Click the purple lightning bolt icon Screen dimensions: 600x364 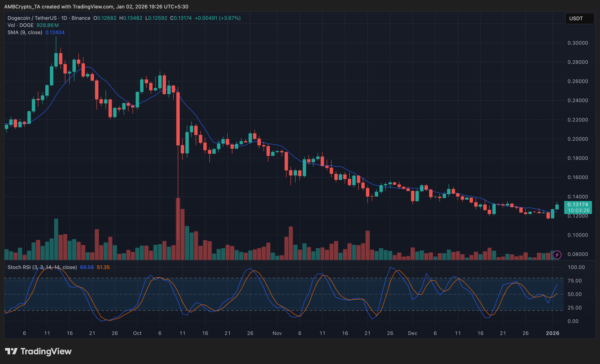coord(557,255)
